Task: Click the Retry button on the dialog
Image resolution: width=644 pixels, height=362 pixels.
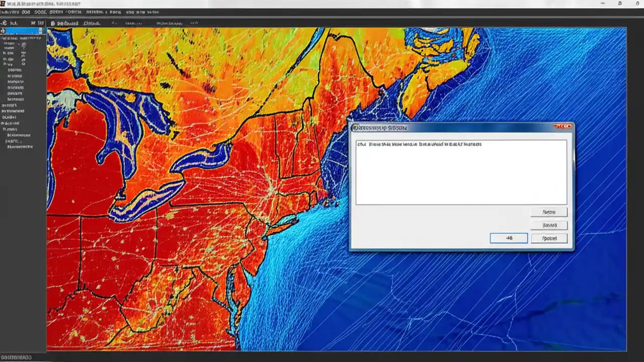Action: click(x=549, y=212)
